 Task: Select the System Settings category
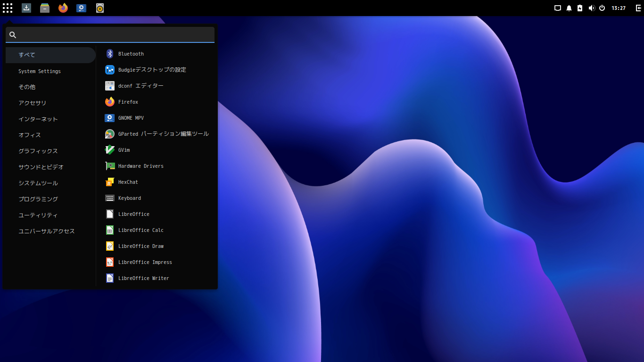click(51, 71)
